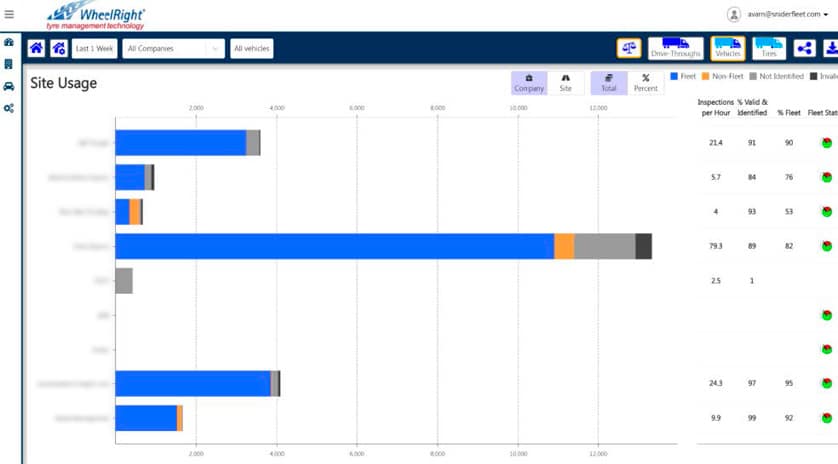
Task: Open the hamburger menu
Action: [x=9, y=14]
